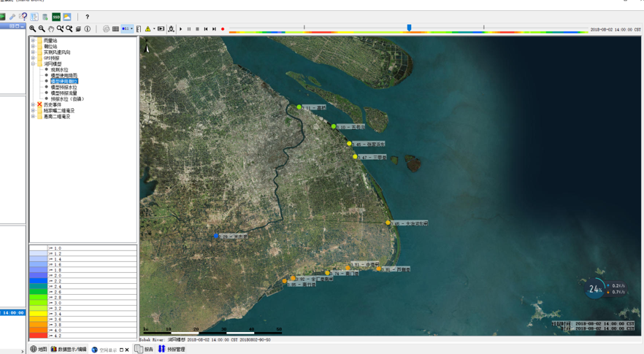Click the red >= 4.2 legend swatch
Viewport: 644px width, 354px height.
39,336
